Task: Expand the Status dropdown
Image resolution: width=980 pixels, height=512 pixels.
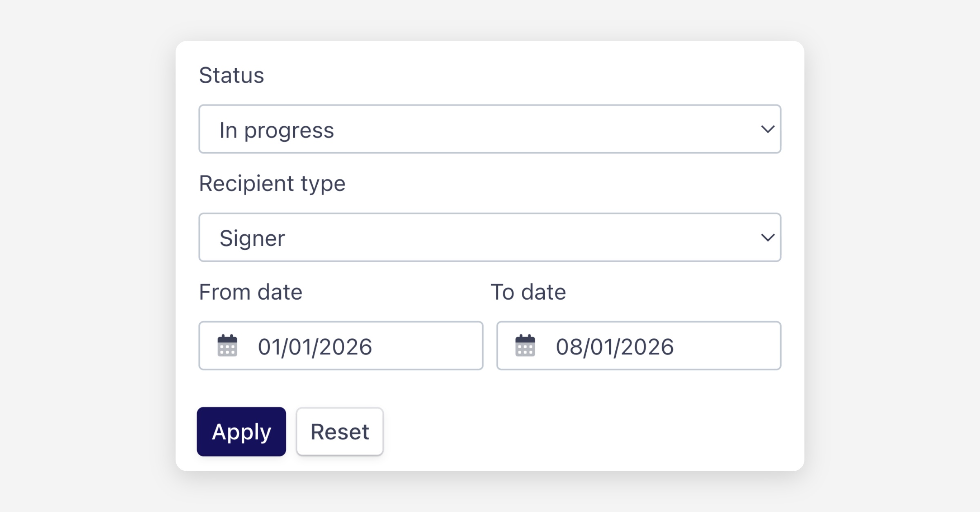Action: point(489,129)
